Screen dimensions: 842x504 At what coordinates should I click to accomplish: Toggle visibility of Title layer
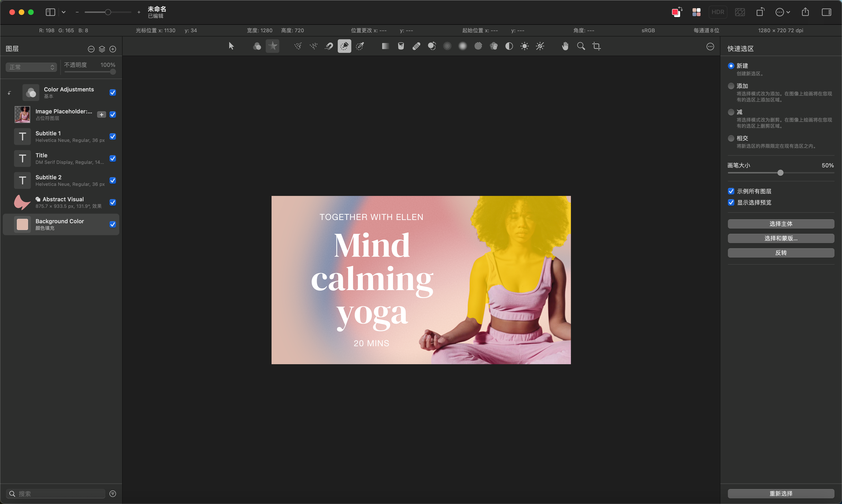(x=113, y=158)
